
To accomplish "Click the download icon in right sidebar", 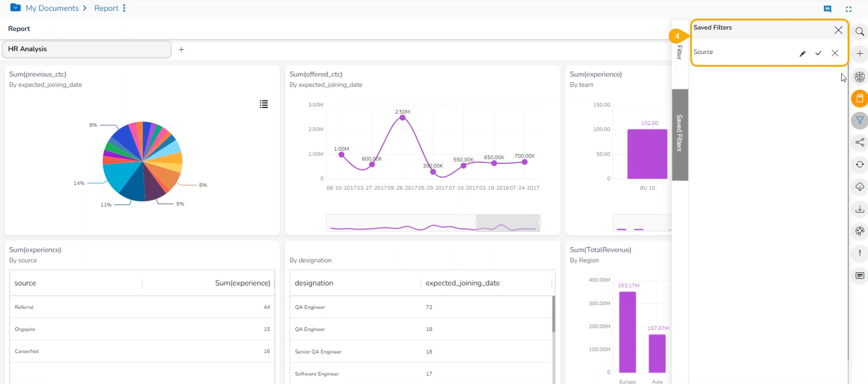I will [859, 209].
